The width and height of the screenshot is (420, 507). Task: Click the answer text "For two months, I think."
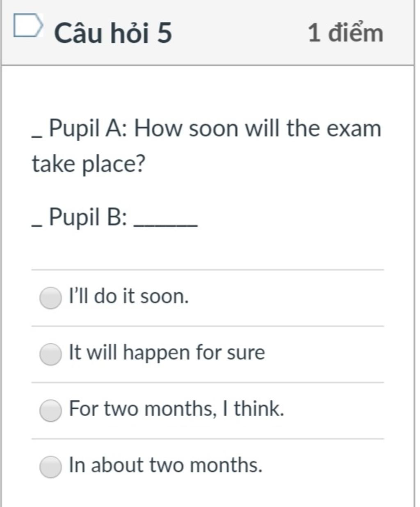point(176,409)
